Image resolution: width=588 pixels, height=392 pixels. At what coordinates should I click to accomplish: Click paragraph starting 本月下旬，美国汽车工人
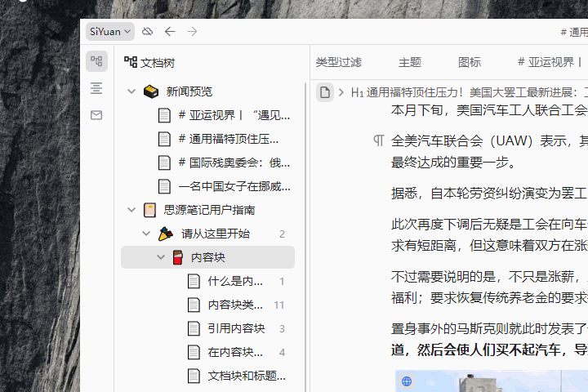tap(489, 110)
